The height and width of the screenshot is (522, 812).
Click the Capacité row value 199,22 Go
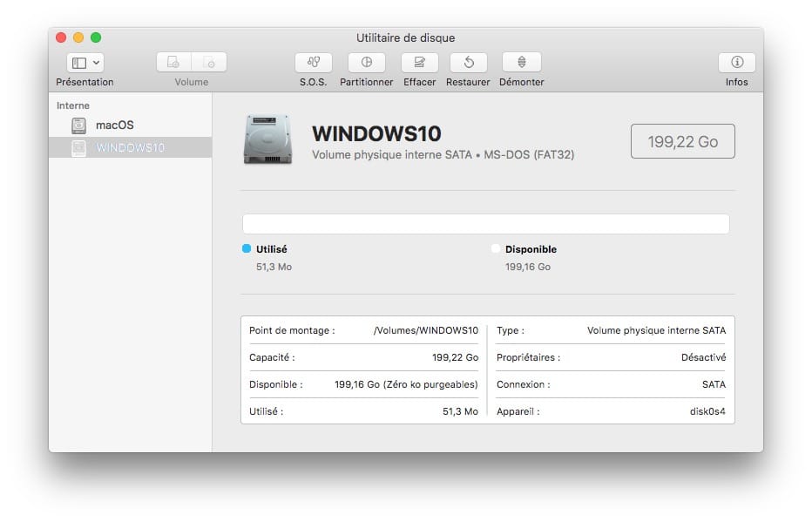[x=455, y=357]
